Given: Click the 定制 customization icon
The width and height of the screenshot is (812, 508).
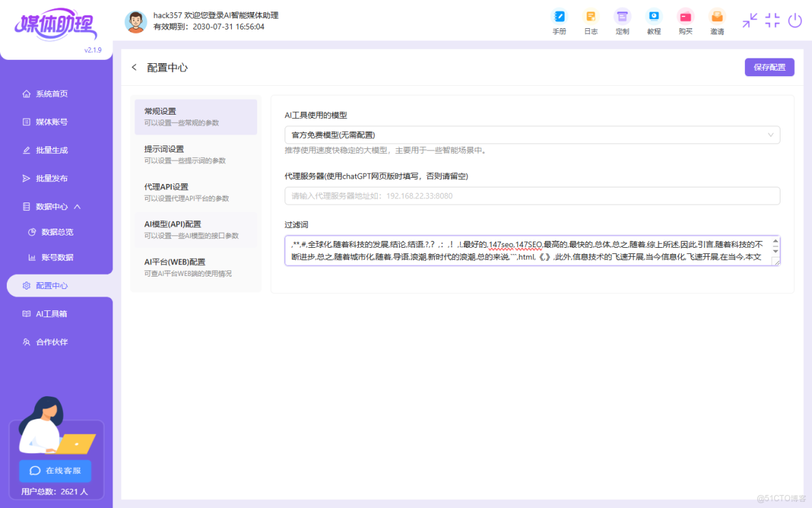Looking at the screenshot, I should [x=622, y=21].
